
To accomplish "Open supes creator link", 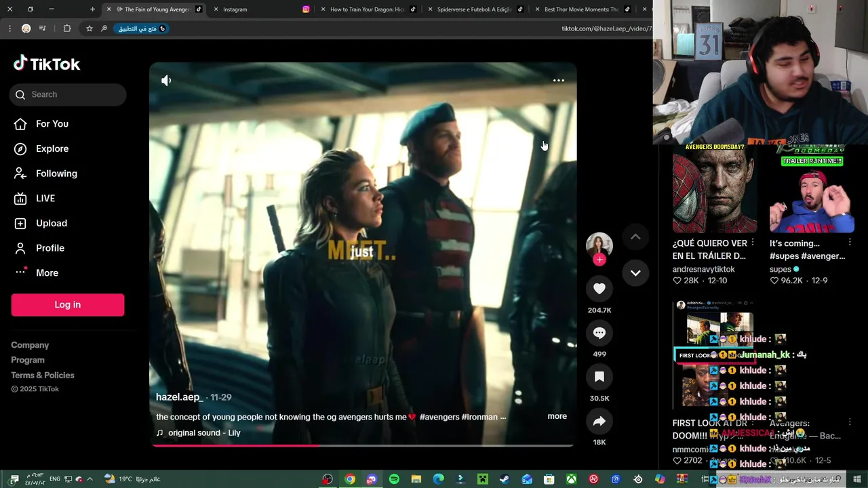I will coord(781,269).
